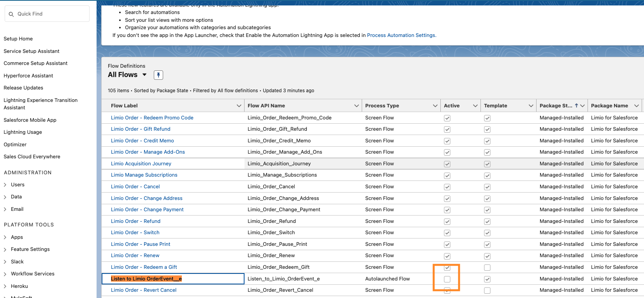Sort by Flow Label column header
This screenshot has height=298, width=644.
coord(124,106)
